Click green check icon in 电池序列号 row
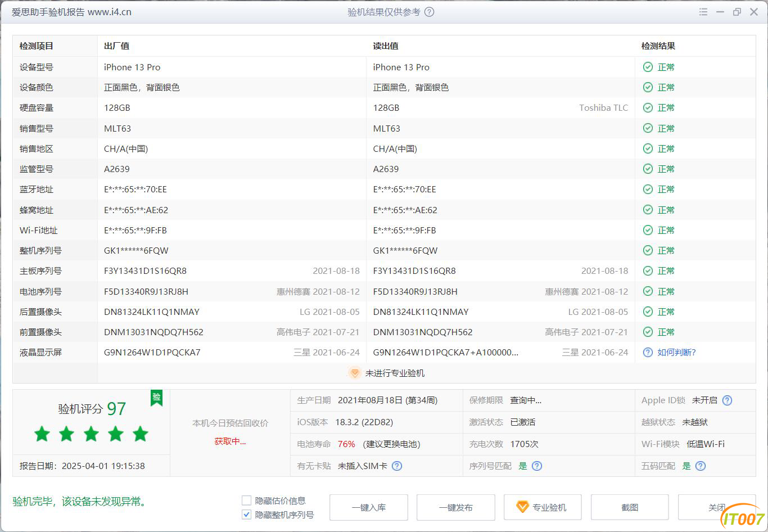The image size is (768, 532). click(648, 291)
